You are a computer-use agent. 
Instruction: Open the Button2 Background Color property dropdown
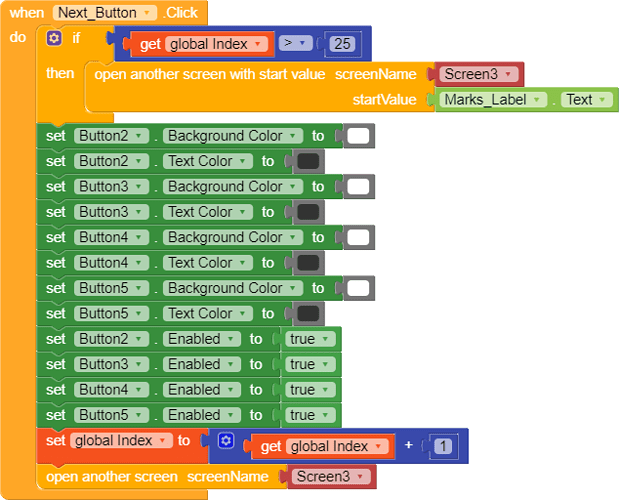click(233, 136)
